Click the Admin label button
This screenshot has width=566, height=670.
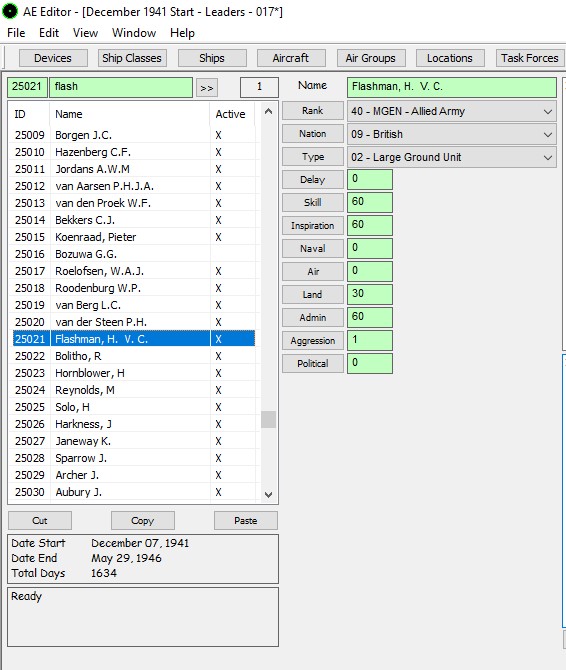(313, 318)
